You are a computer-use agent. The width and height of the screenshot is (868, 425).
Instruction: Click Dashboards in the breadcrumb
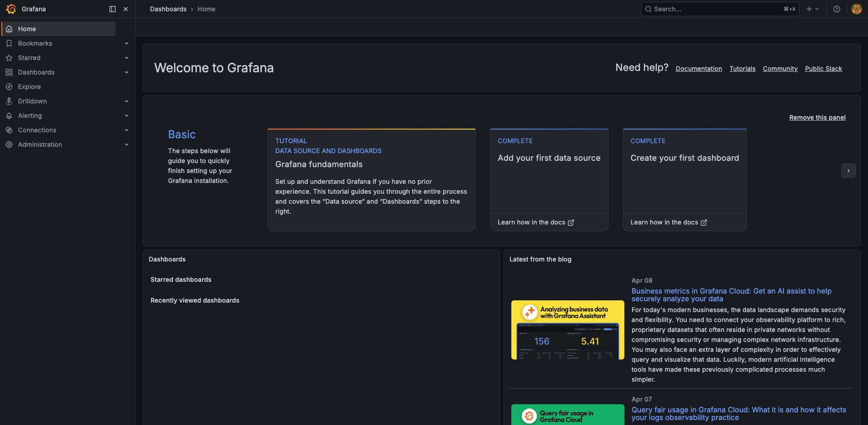click(x=168, y=9)
